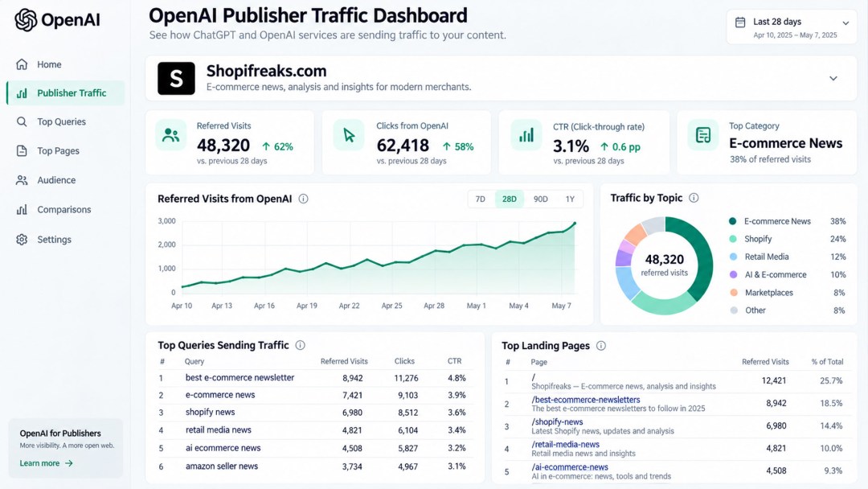
Task: Click the Shopifreaks S logo tile
Action: (176, 79)
